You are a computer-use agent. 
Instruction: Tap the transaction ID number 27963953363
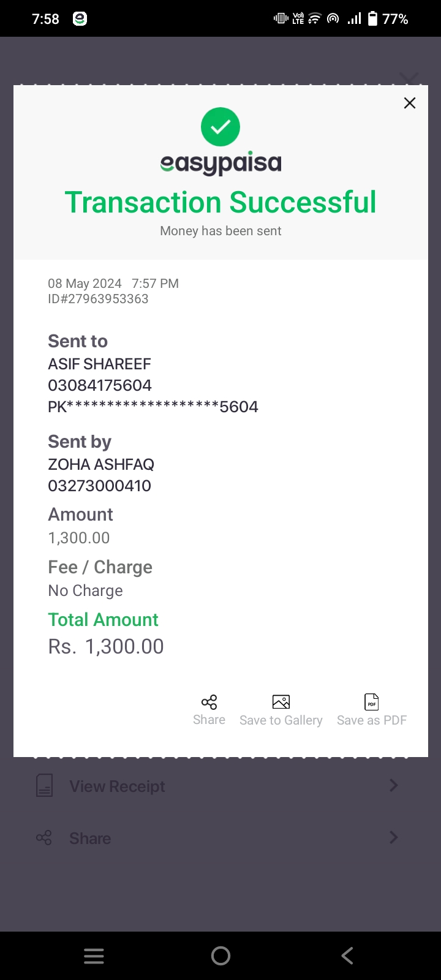click(105, 299)
